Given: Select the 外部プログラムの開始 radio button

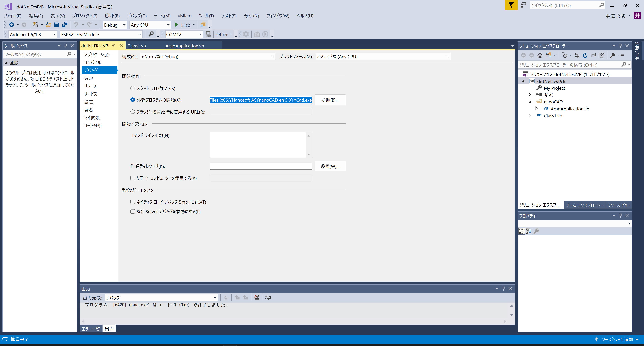Looking at the screenshot, I should click(133, 100).
